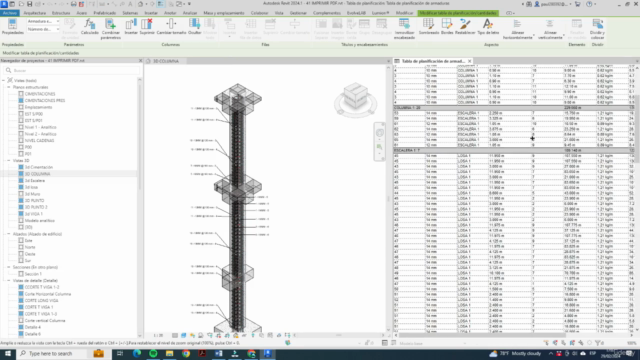The image size is (640, 360).
Task: Open the Archivo menu tab
Action: [9, 13]
